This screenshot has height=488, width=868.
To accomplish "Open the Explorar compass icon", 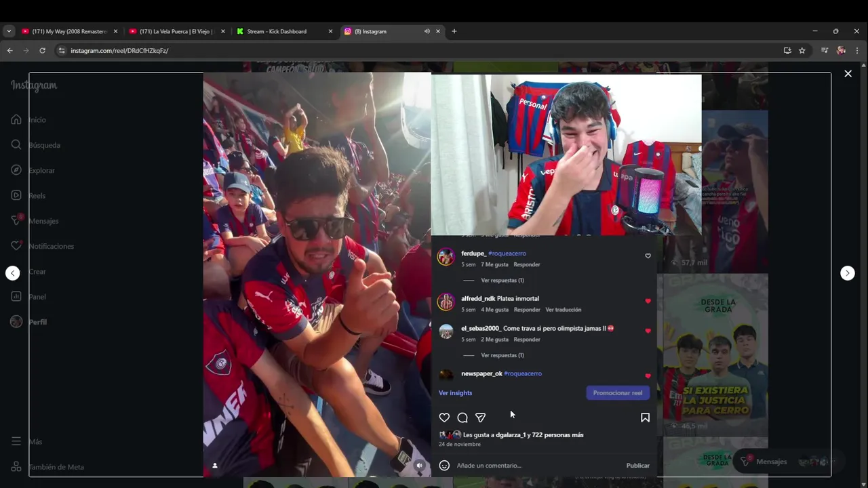I will pos(16,170).
